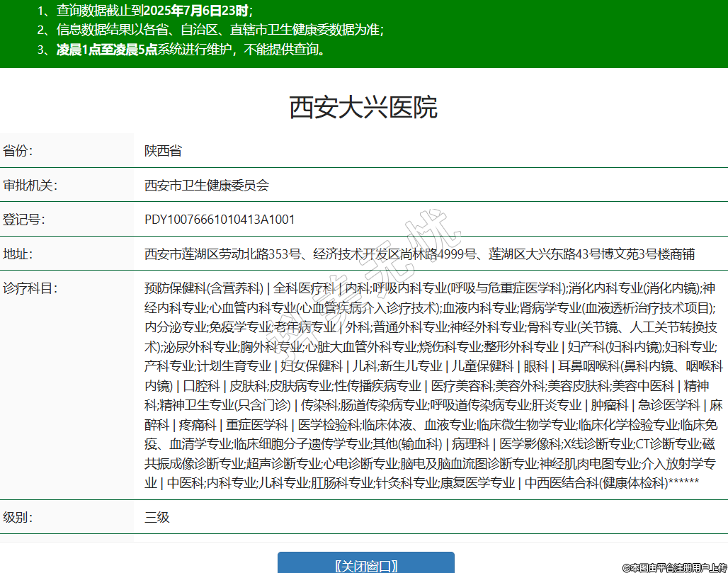Select the 诊疗科目 field label
This screenshot has width=728, height=573.
30,288
